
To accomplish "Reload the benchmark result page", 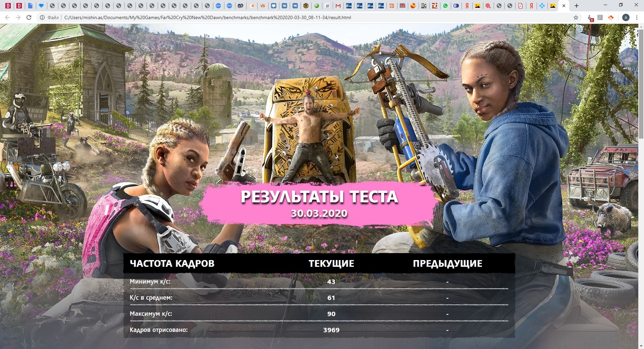I will [x=29, y=17].
